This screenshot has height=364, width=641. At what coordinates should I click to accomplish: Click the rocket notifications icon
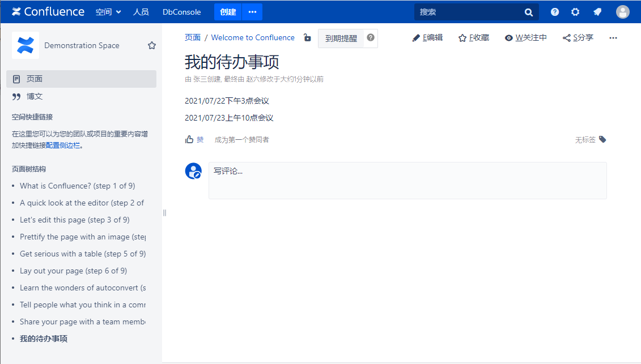click(x=597, y=12)
